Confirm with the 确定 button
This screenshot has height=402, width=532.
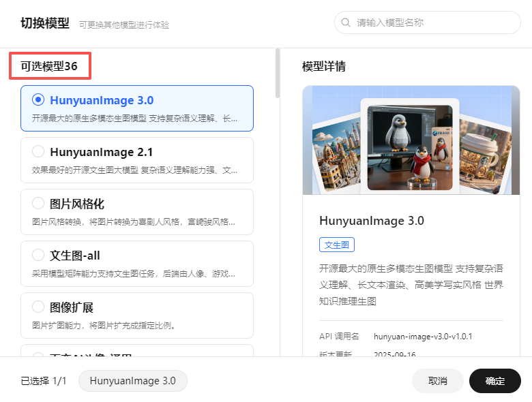click(x=494, y=381)
